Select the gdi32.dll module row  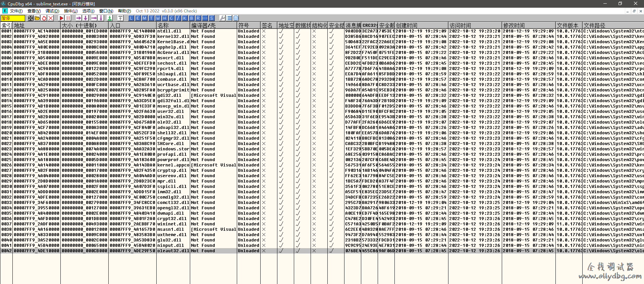coord(322,95)
